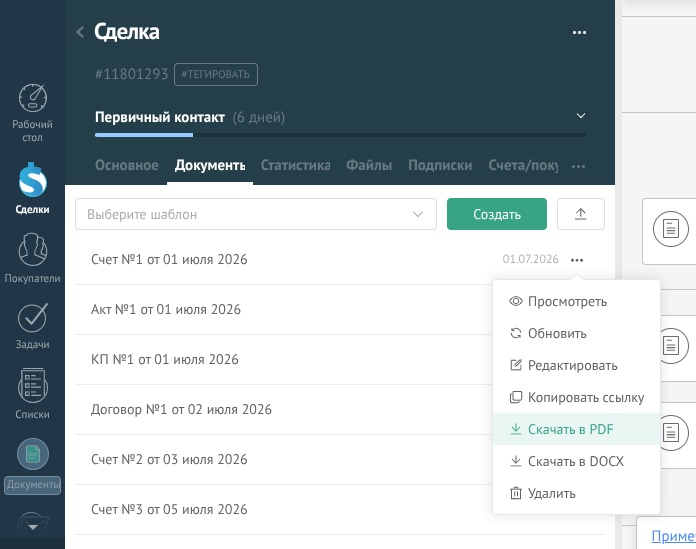Choose Обновить in context menu
Screen dimensions: 696x549
(x=576, y=333)
